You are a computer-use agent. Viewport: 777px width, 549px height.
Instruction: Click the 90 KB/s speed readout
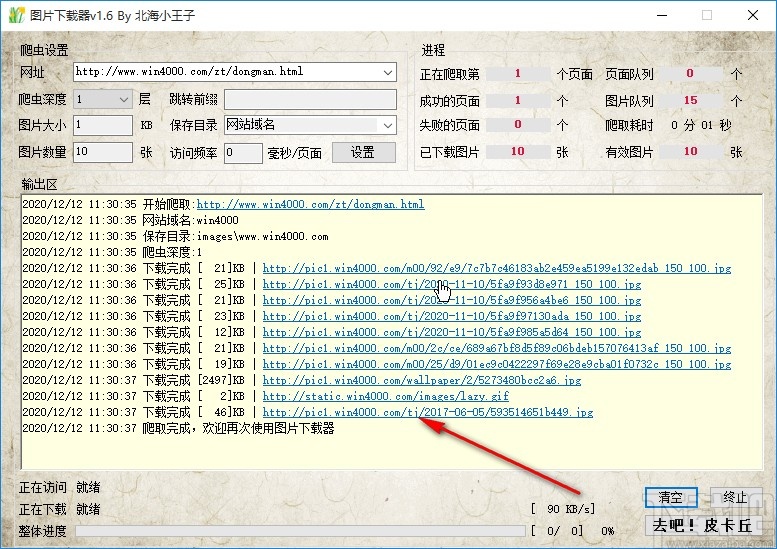point(563,509)
